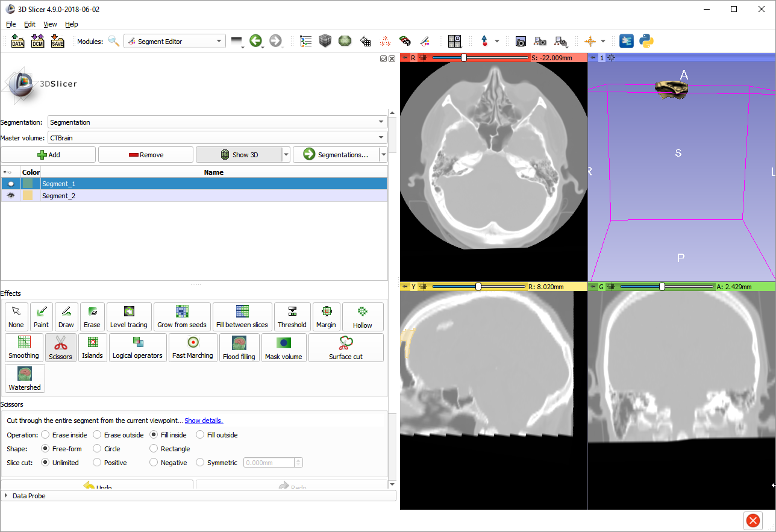This screenshot has height=532, width=776.
Task: Click the SAVE toolbar icon
Action: [57, 41]
